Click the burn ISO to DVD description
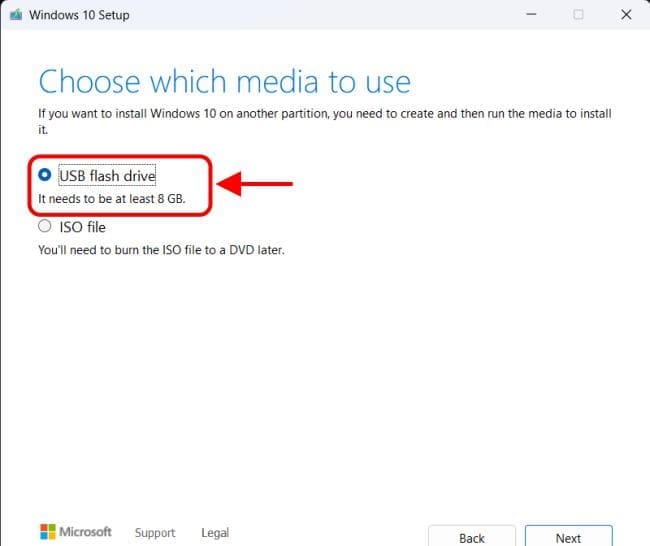 (x=161, y=250)
